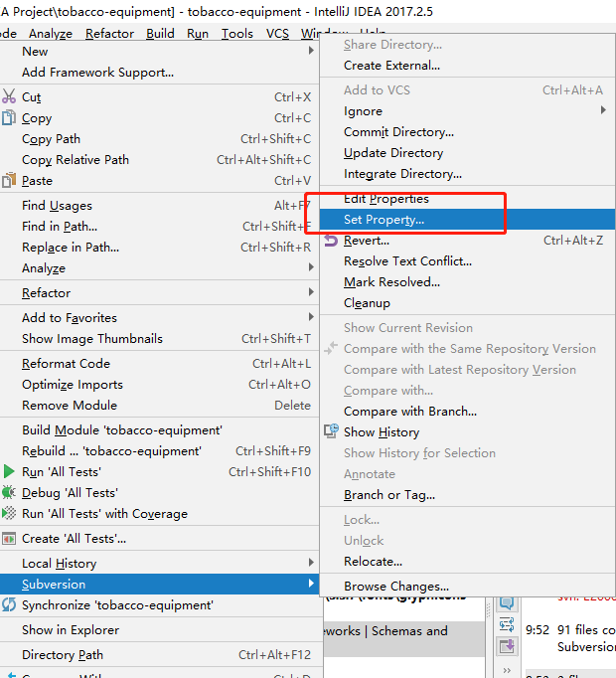Select Cleanup entry
Viewport: 616px width, 678px height.
coord(468,302)
